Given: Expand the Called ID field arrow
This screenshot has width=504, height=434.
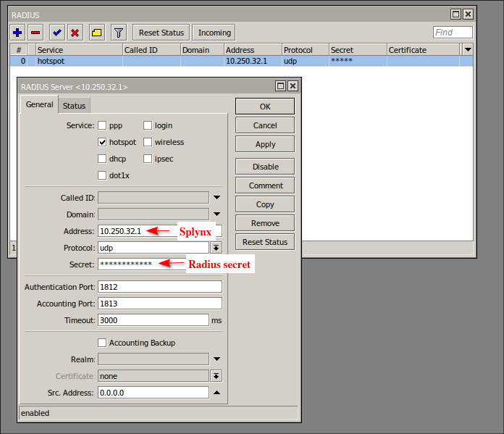Looking at the screenshot, I should (x=216, y=197).
